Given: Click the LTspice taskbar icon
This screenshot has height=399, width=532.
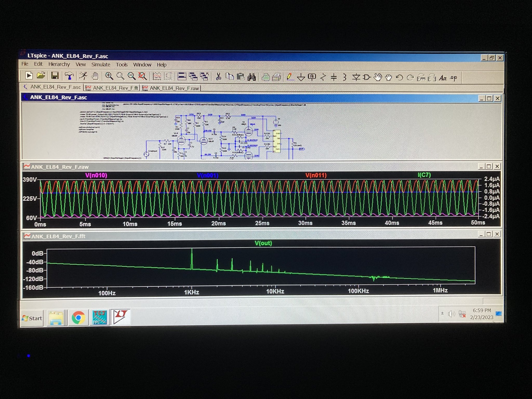Looking at the screenshot, I should click(121, 317).
